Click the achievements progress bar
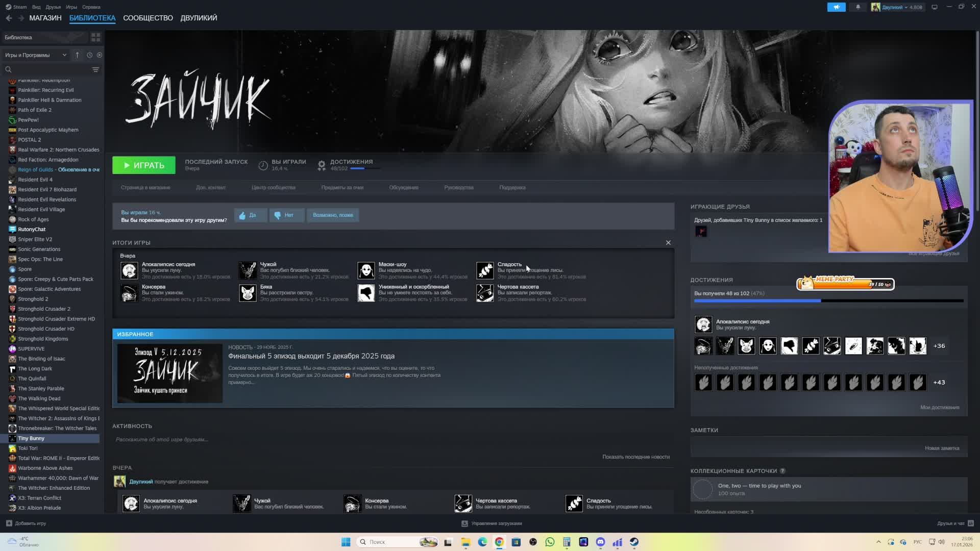 click(828, 301)
